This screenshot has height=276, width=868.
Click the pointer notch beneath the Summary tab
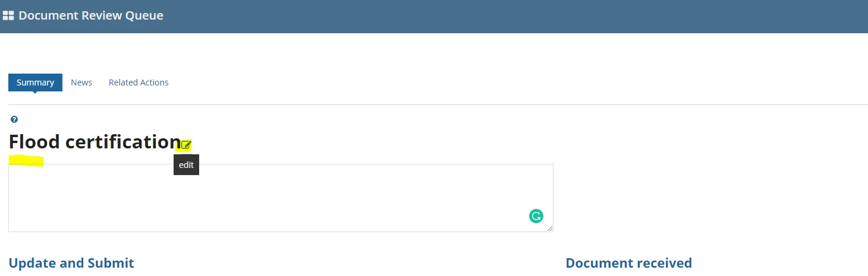35,93
